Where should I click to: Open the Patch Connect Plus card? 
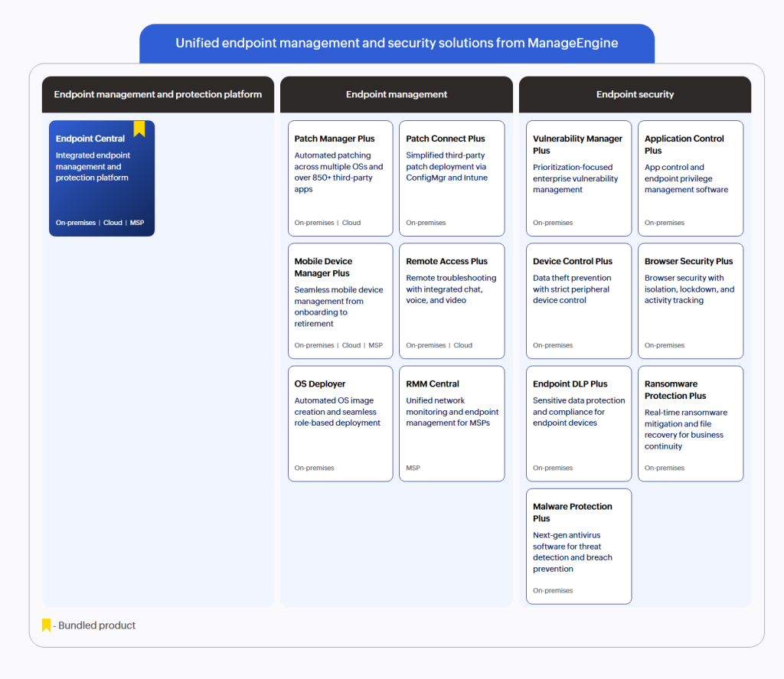click(452, 178)
